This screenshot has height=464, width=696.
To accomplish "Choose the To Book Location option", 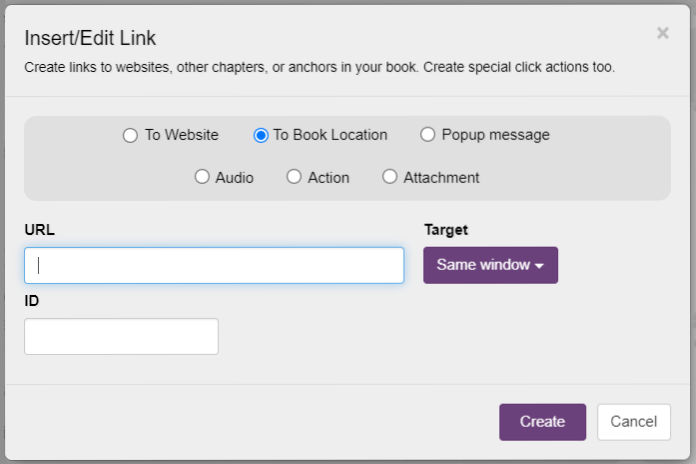I will [261, 135].
